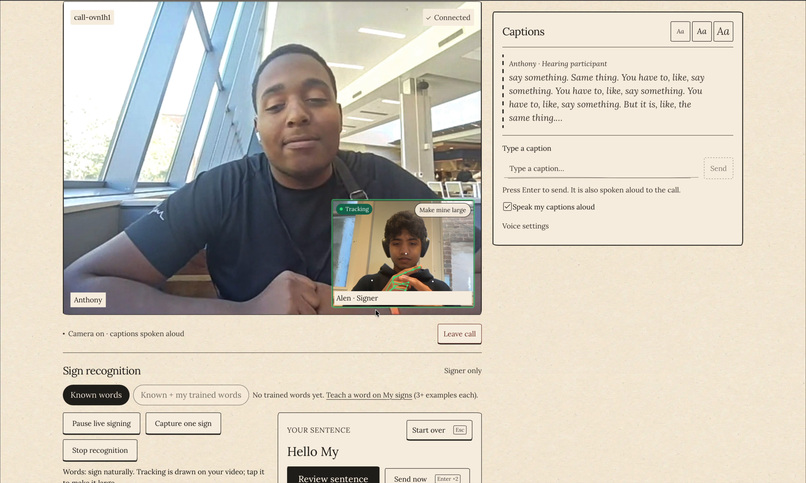This screenshot has width=806, height=483.
Task: Pause live signing
Action: point(101,423)
